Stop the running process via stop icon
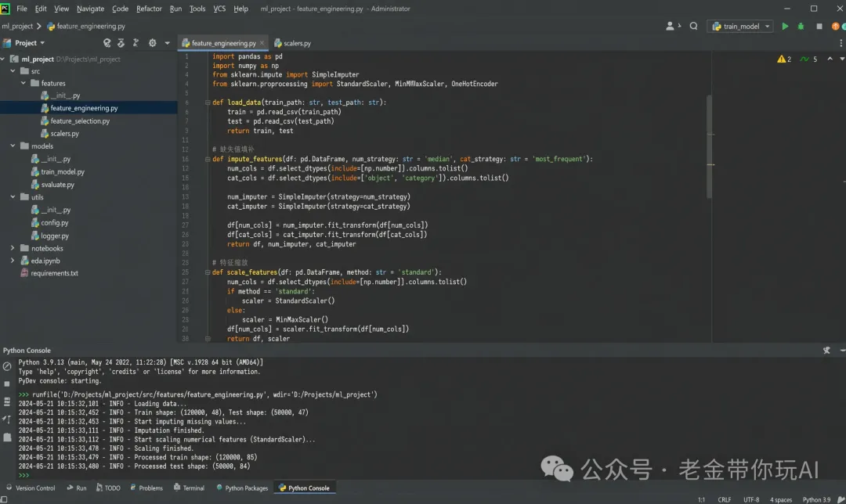This screenshot has height=504, width=846. [819, 27]
